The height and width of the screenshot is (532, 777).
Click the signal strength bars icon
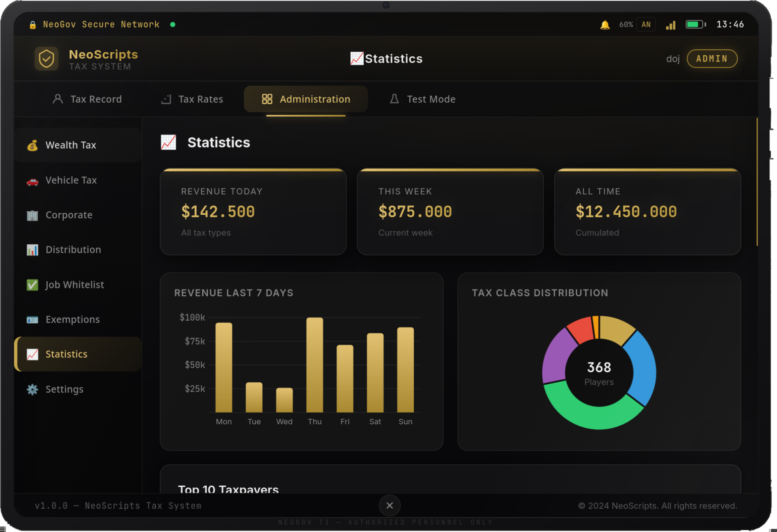click(x=671, y=25)
